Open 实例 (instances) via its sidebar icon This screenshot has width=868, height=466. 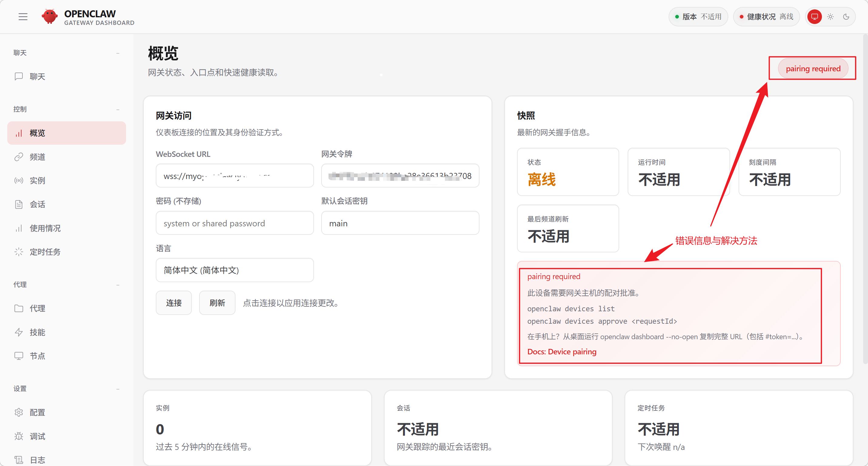[19, 181]
